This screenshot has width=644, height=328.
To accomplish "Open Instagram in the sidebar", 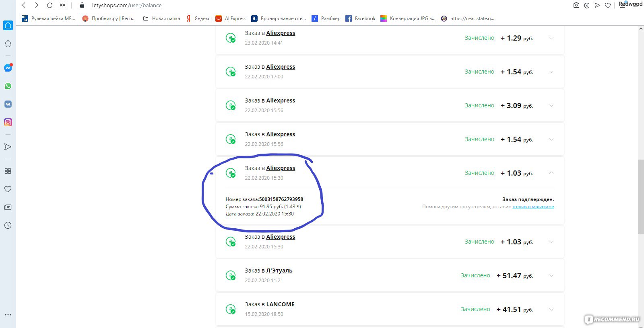I will point(8,122).
